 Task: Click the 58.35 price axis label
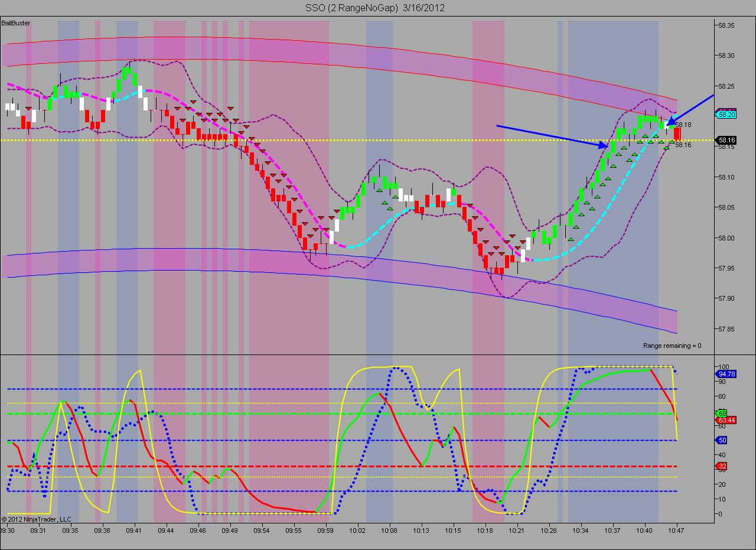pyautogui.click(x=726, y=25)
